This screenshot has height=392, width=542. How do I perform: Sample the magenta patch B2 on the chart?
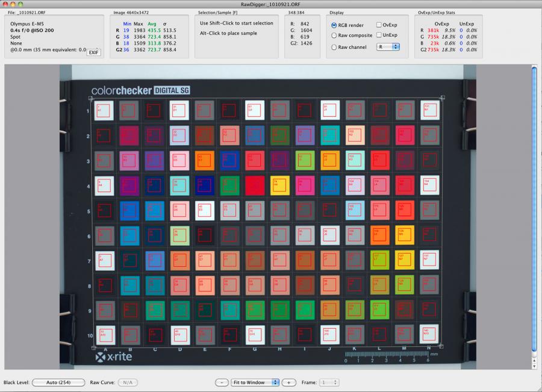(129, 135)
